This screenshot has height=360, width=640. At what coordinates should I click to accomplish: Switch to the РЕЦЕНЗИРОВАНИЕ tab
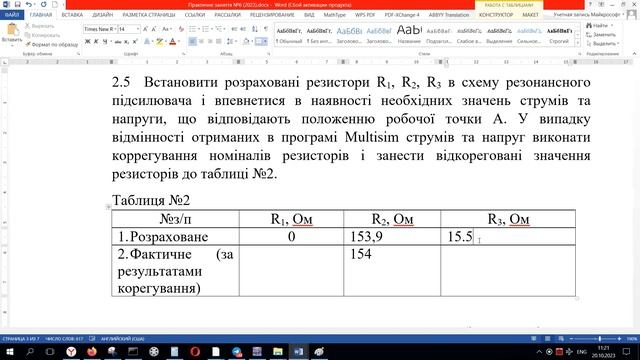pyautogui.click(x=272, y=15)
